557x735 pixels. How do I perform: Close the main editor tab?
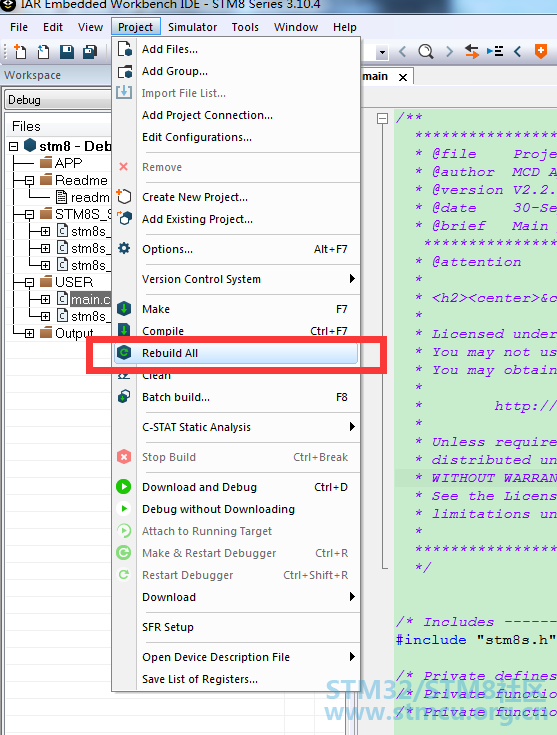[x=403, y=77]
